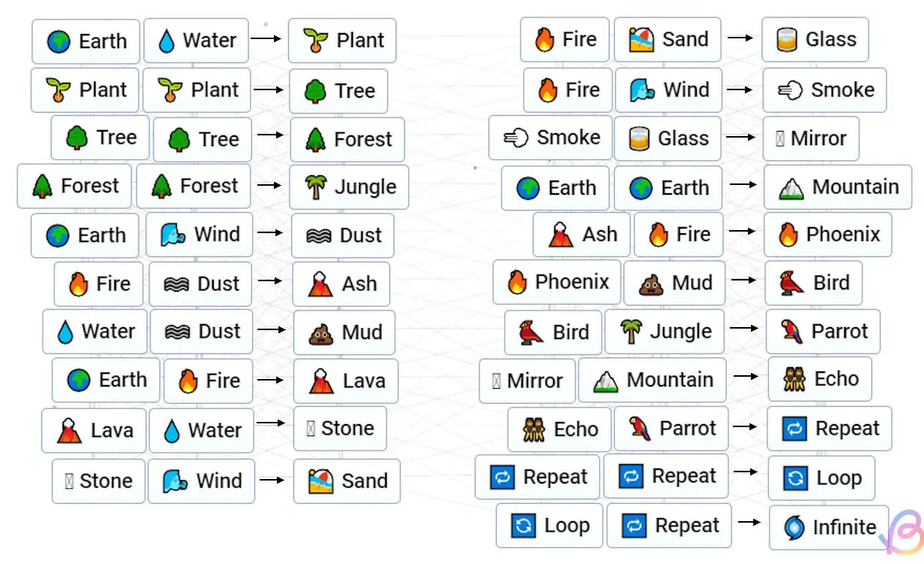Screen dimensions: 924x564
Task: Click the Jungle palm tree result tile
Action: [348, 187]
